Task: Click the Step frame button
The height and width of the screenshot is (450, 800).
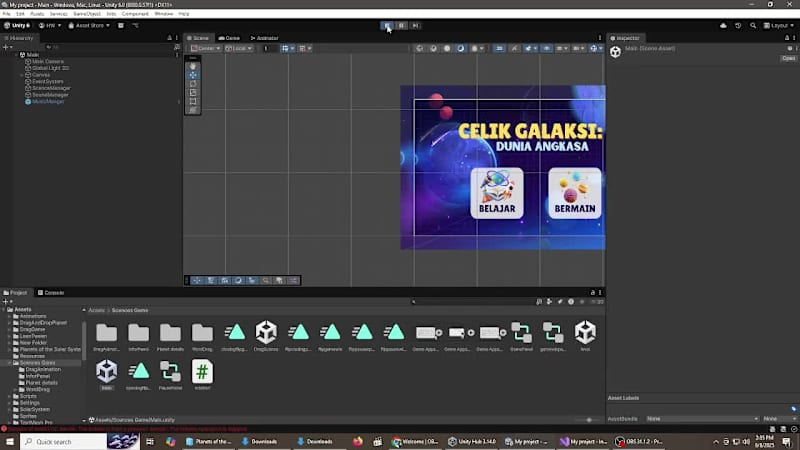Action: click(415, 26)
